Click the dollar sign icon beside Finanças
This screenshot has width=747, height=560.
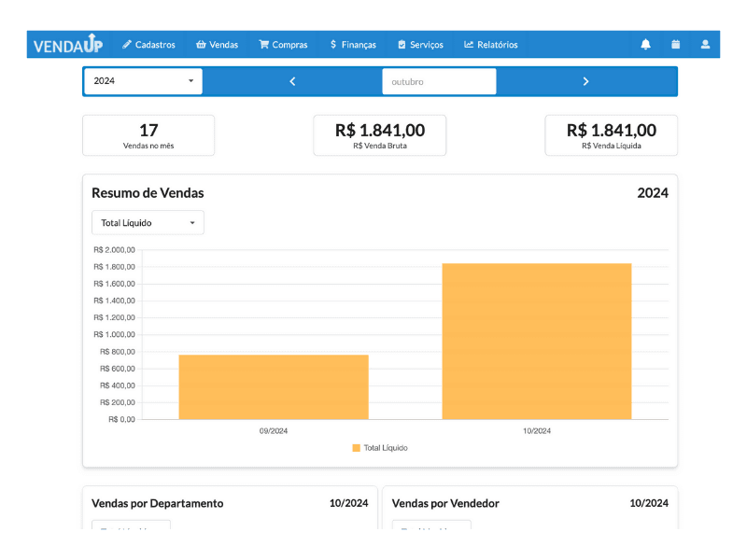click(x=331, y=44)
